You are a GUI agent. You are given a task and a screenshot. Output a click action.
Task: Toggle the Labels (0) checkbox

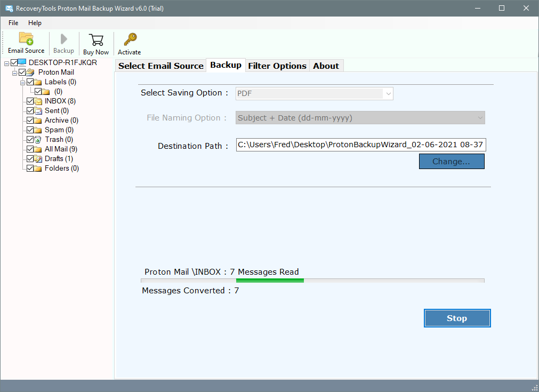pyautogui.click(x=30, y=82)
